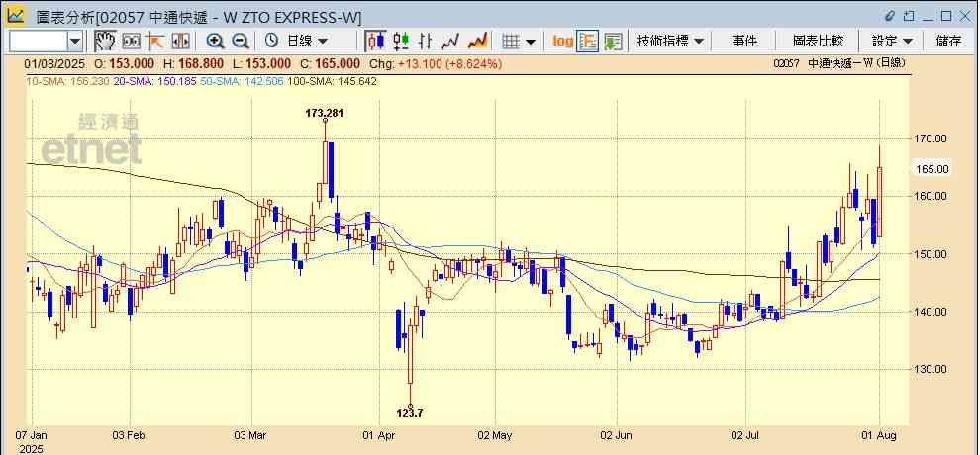Open the 技術指標 dropdown menu
This screenshot has height=455, width=980.
(x=670, y=42)
